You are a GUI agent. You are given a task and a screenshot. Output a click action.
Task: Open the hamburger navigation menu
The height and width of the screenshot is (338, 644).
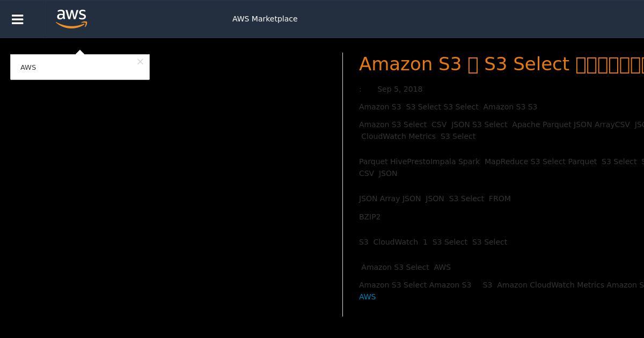click(x=17, y=19)
